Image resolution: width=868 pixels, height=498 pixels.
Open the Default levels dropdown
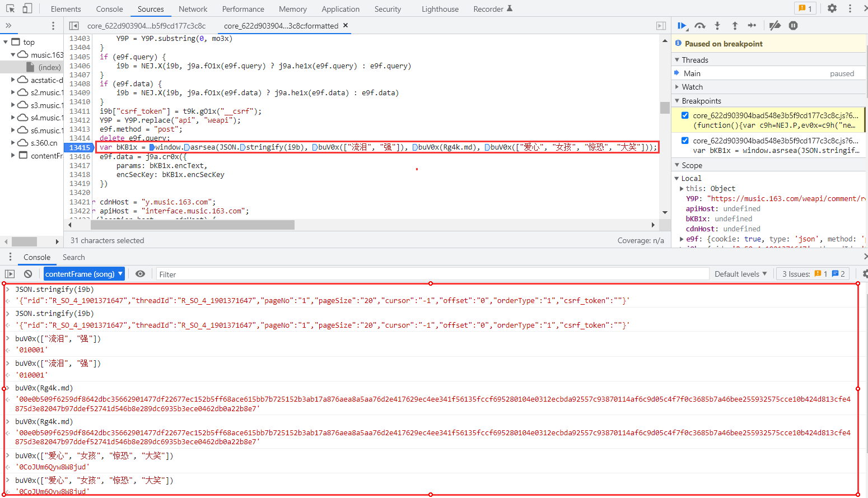click(x=740, y=274)
